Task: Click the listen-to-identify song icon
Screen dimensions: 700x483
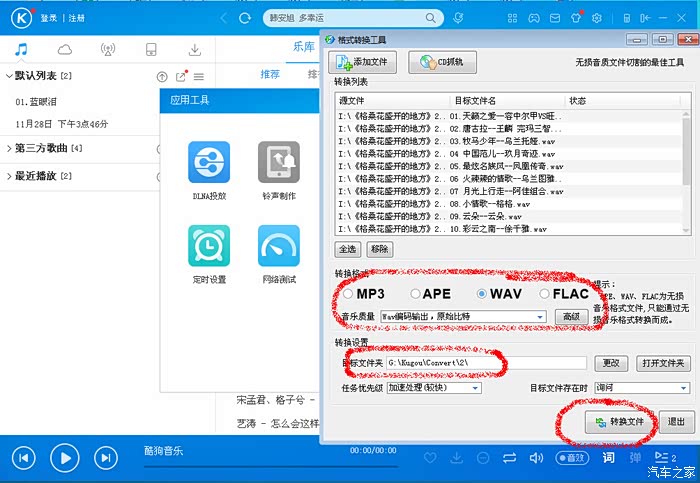Action: 458,18
